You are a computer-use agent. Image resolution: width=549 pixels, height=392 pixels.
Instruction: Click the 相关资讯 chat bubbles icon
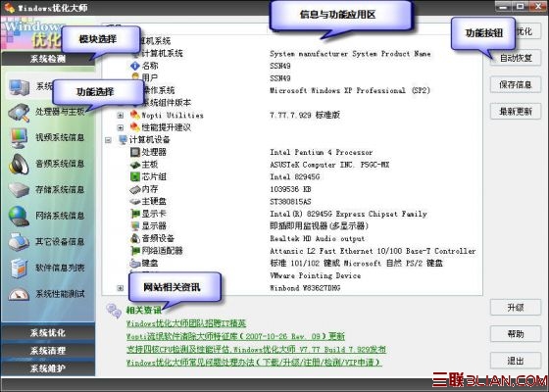[x=114, y=311]
